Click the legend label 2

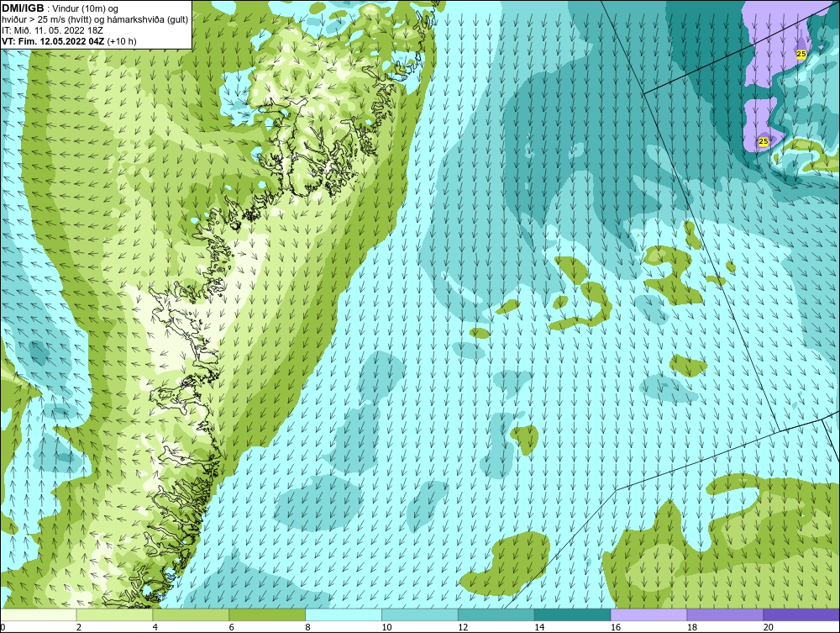pyautogui.click(x=79, y=627)
